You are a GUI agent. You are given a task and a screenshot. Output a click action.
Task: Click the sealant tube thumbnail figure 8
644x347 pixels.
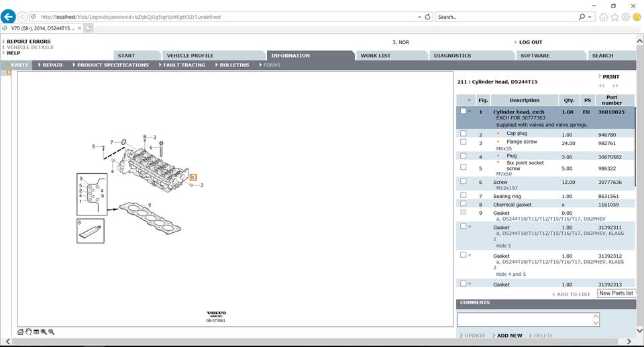click(91, 231)
